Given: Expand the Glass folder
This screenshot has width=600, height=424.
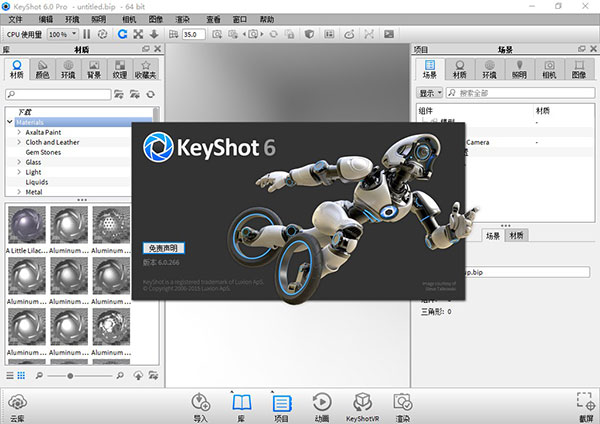Looking at the screenshot, I should [x=19, y=162].
